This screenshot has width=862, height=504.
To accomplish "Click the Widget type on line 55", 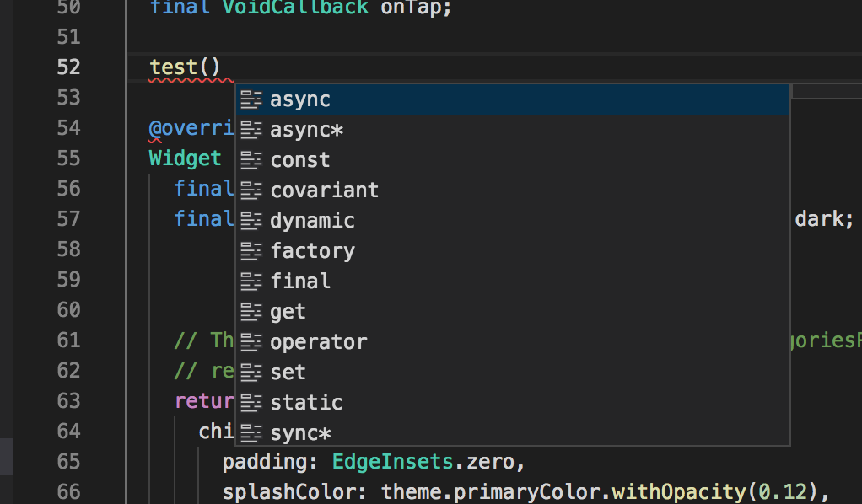I will 186,158.
